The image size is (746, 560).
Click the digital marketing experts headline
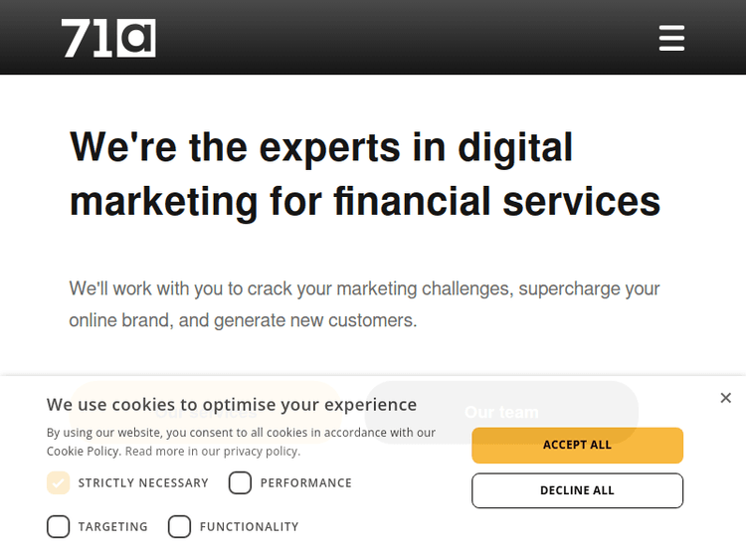point(364,174)
